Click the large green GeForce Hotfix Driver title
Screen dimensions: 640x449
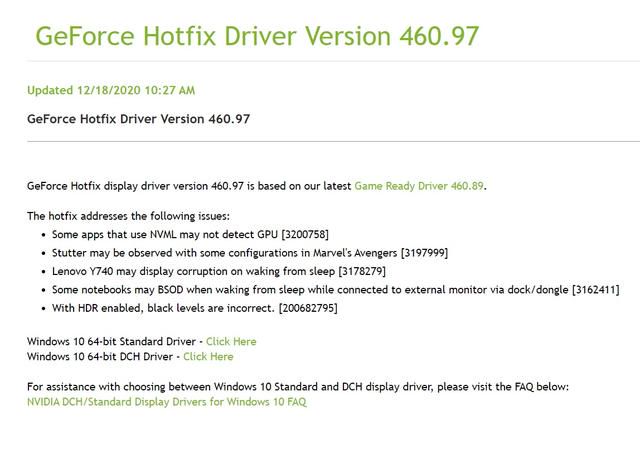coord(257,36)
